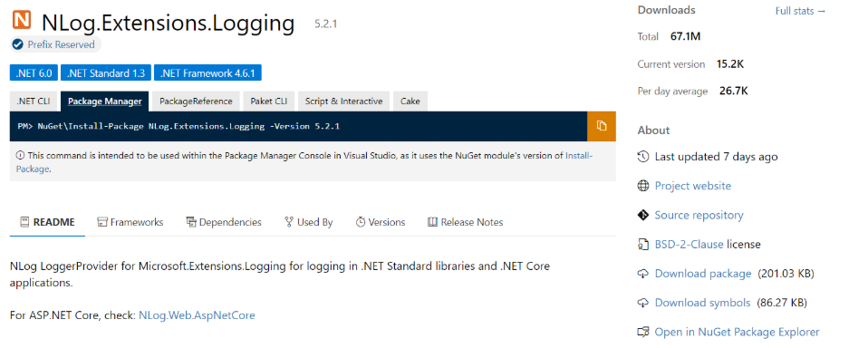The width and height of the screenshot is (868, 348).
Task: View the Release Notes tab
Action: pos(466,222)
